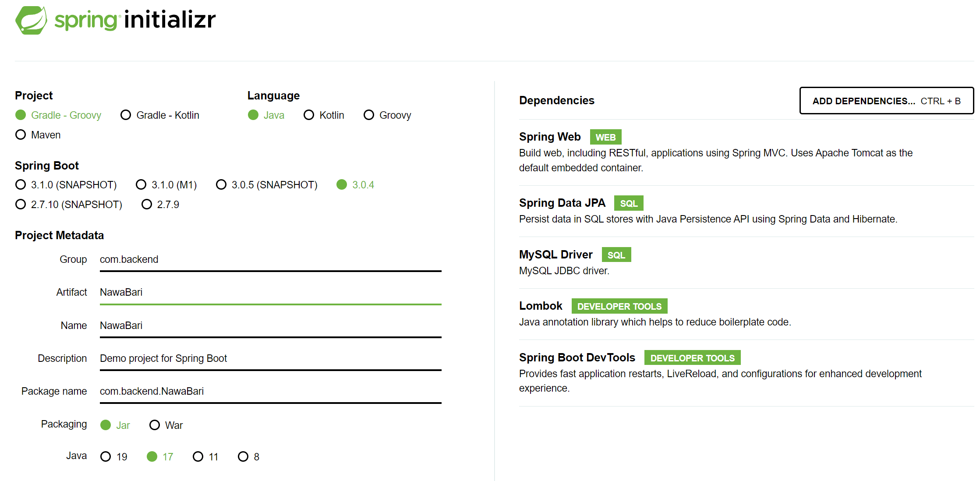Click the Spring leaf logo icon
980x481 pixels.
(x=31, y=20)
